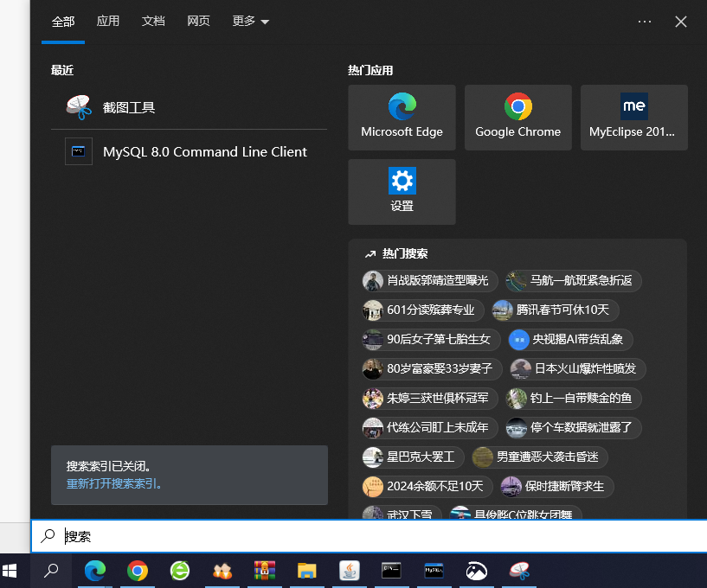Open the Snipping Tool on the taskbar
Viewport: 707px width, 588px height.
(x=519, y=571)
